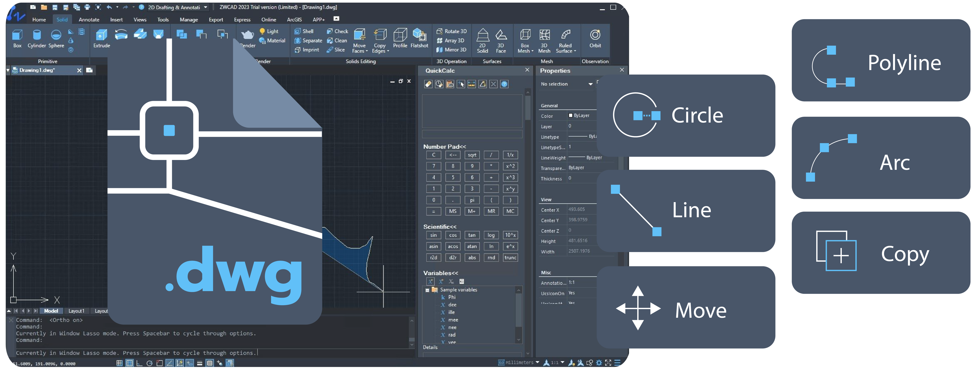Click the ruler distance icon in QuickCalc

[472, 84]
